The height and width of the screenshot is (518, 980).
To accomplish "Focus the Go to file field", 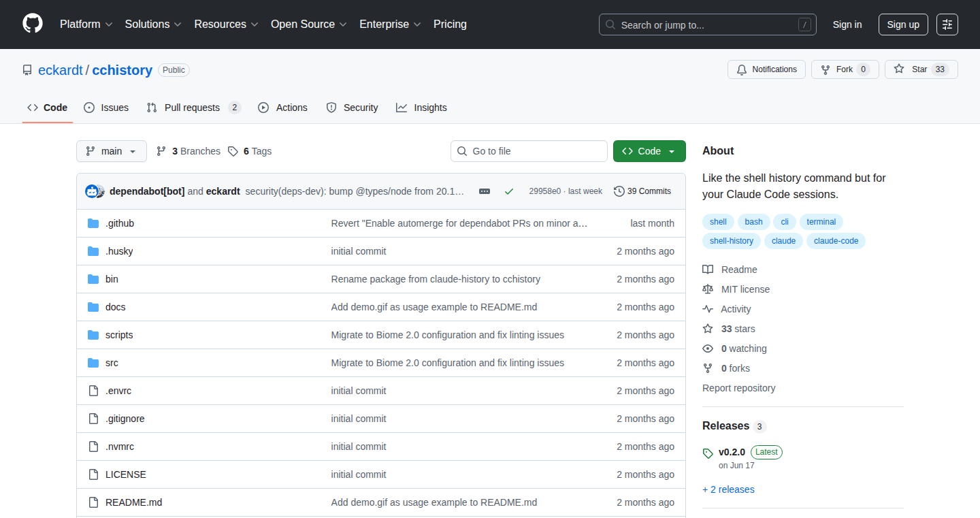I will 529,151.
